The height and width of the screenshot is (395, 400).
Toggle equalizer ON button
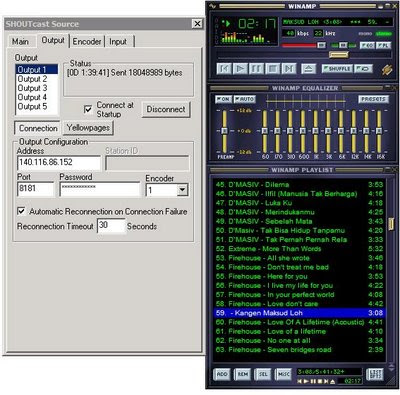click(x=223, y=99)
